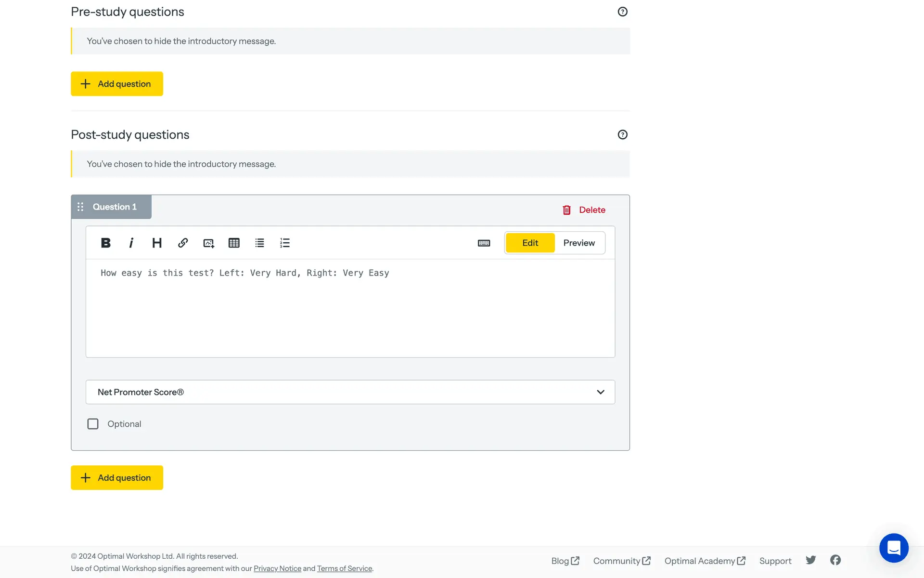
Task: Add question under Post-study questions
Action: pyautogui.click(x=117, y=478)
